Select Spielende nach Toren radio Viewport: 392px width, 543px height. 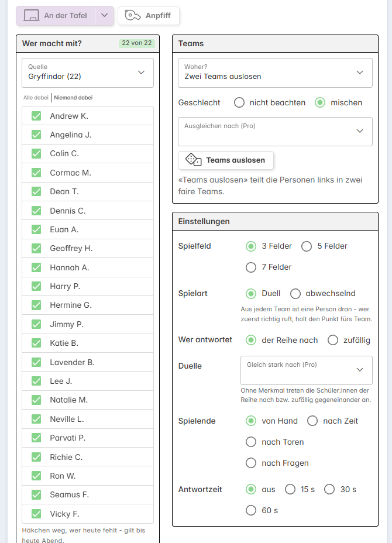pyautogui.click(x=251, y=442)
